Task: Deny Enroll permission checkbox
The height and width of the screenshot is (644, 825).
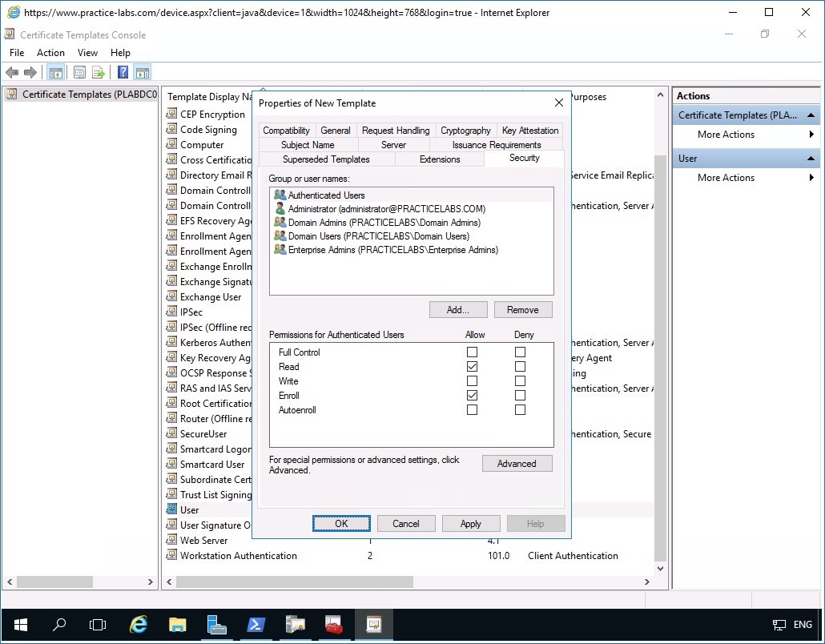Action: coord(520,395)
